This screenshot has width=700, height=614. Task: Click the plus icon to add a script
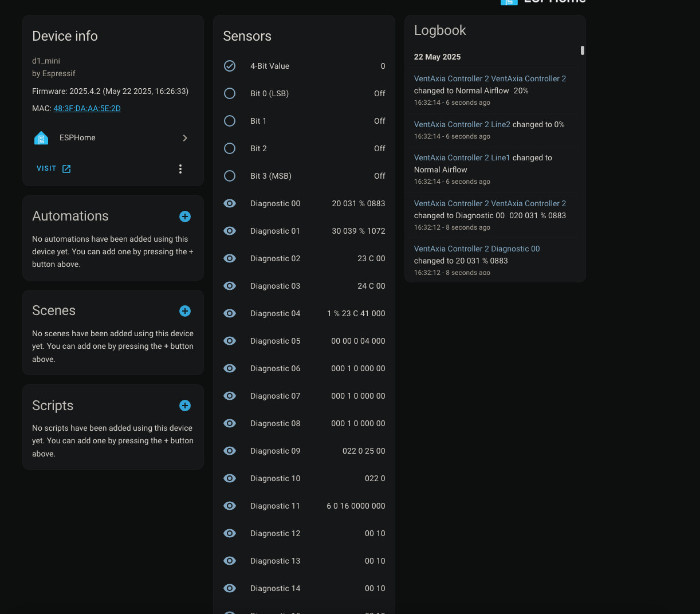click(x=185, y=406)
